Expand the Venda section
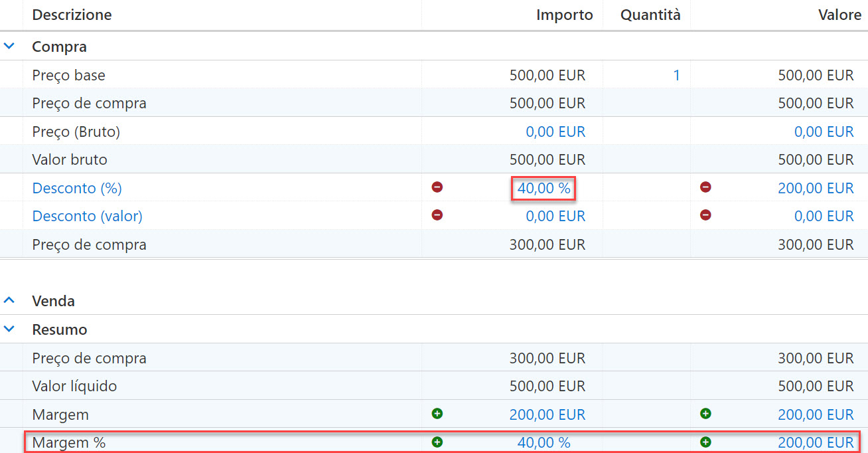868x453 pixels. pos(9,301)
